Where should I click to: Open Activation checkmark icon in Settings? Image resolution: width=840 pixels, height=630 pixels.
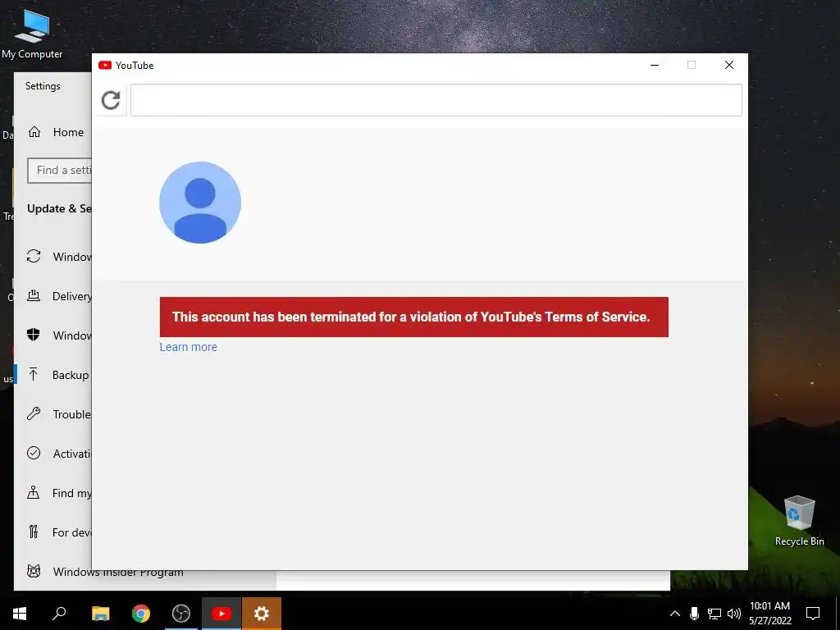(34, 453)
